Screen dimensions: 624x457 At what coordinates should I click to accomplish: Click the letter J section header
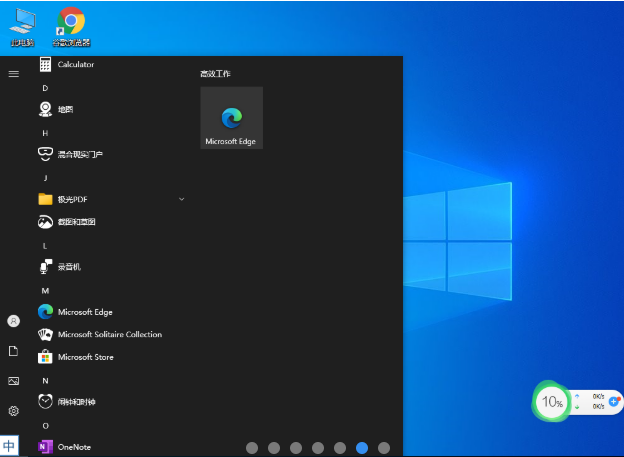[x=45, y=178]
